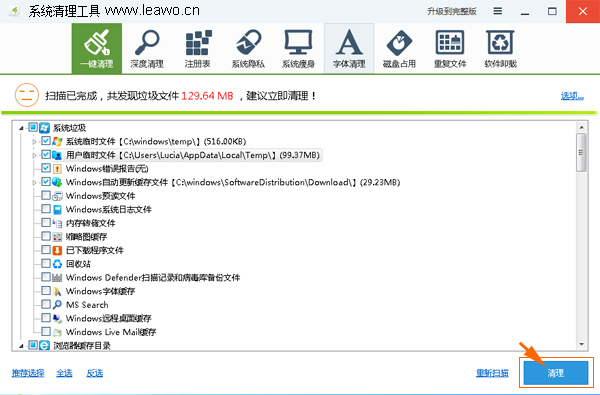Screen dimensions: 600x395
Task: Click 重新扫描 rescan link
Action: click(x=492, y=373)
